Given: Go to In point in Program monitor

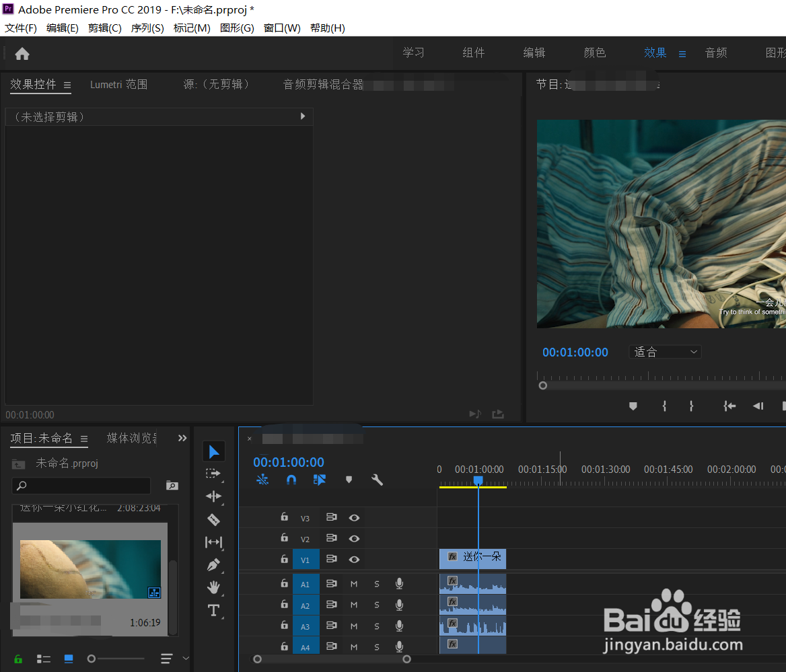Looking at the screenshot, I should tap(729, 406).
